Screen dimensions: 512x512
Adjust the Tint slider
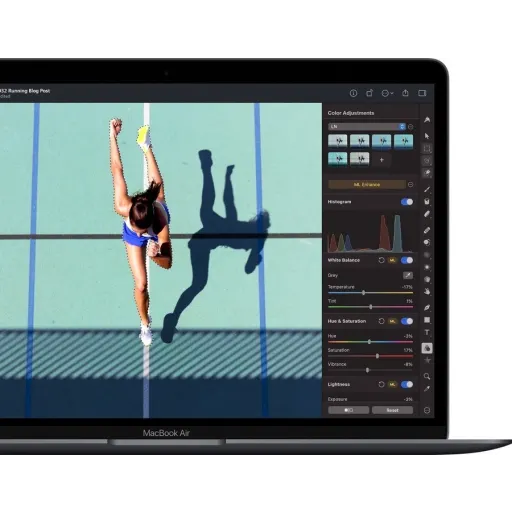(x=370, y=307)
